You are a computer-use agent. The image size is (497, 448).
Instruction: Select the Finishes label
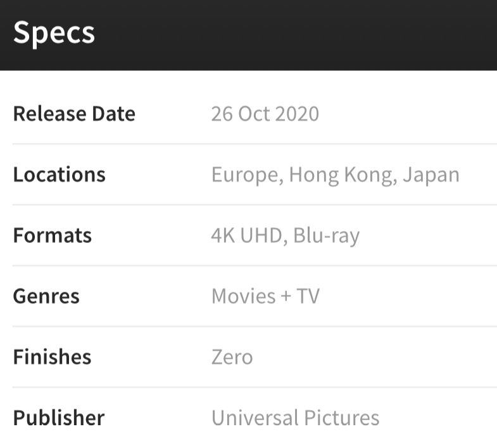click(52, 357)
